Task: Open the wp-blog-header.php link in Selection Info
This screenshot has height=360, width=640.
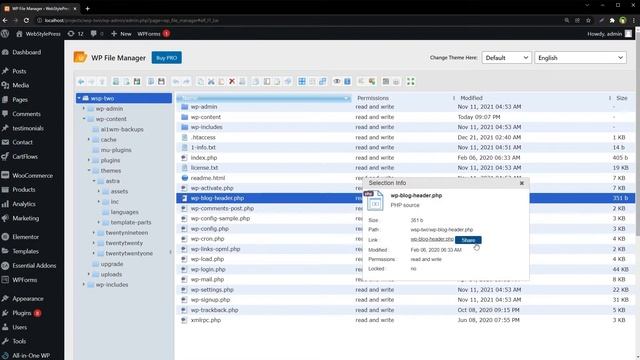Action: 432,239
